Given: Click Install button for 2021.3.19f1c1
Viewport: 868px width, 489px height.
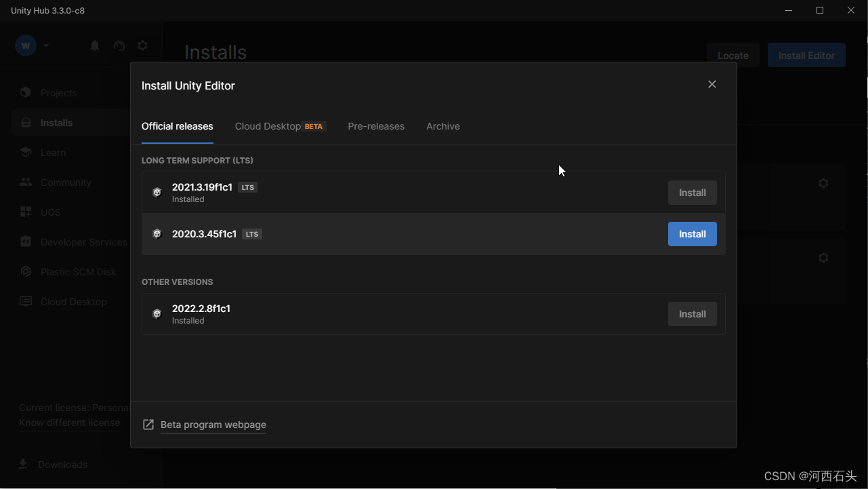Looking at the screenshot, I should tap(693, 193).
